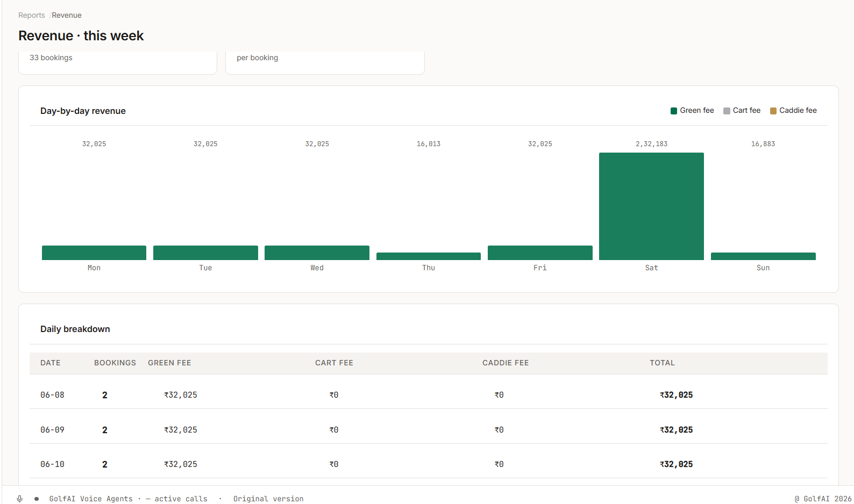Click the bold total ₹32,025 for 06-10

pyautogui.click(x=677, y=464)
